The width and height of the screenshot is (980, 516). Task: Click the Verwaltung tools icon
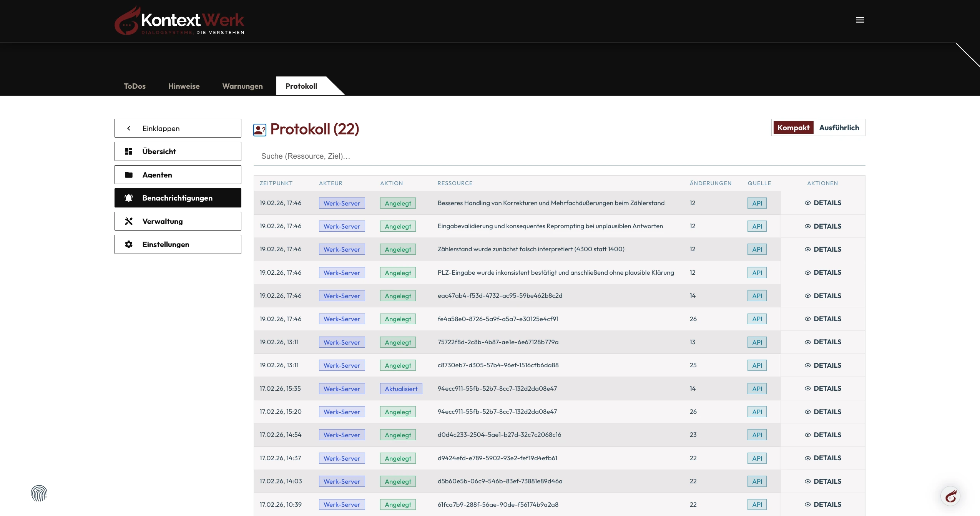129,221
